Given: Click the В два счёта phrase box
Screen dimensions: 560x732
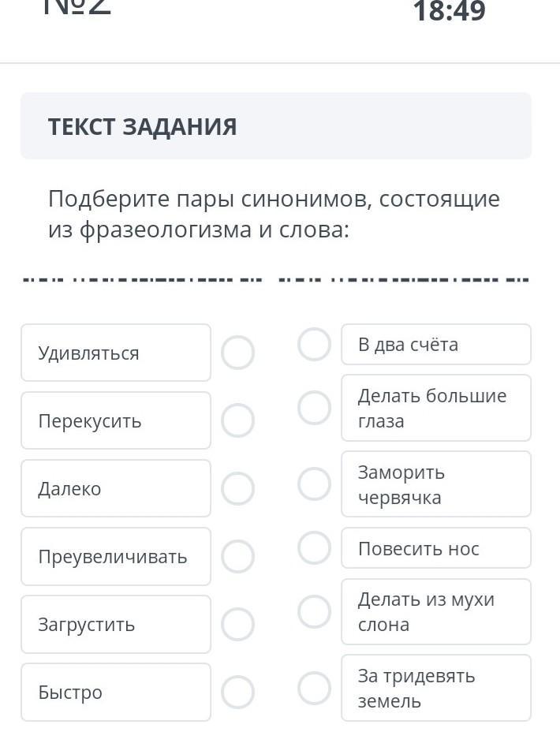Looking at the screenshot, I should (435, 344).
